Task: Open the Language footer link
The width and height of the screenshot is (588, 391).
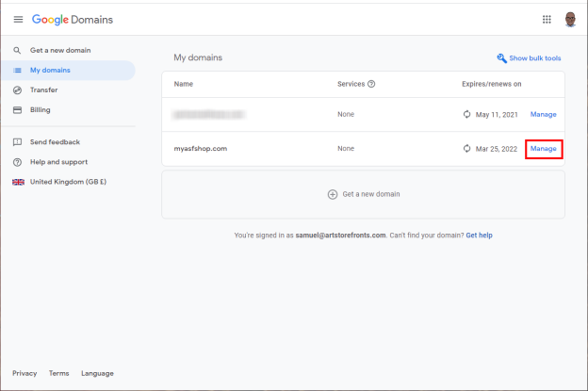Action: pos(97,373)
